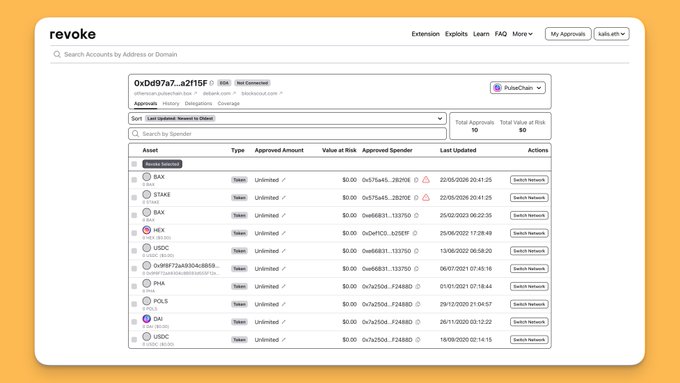680x383 pixels.
Task: Click the My Approvals button
Action: (x=568, y=34)
